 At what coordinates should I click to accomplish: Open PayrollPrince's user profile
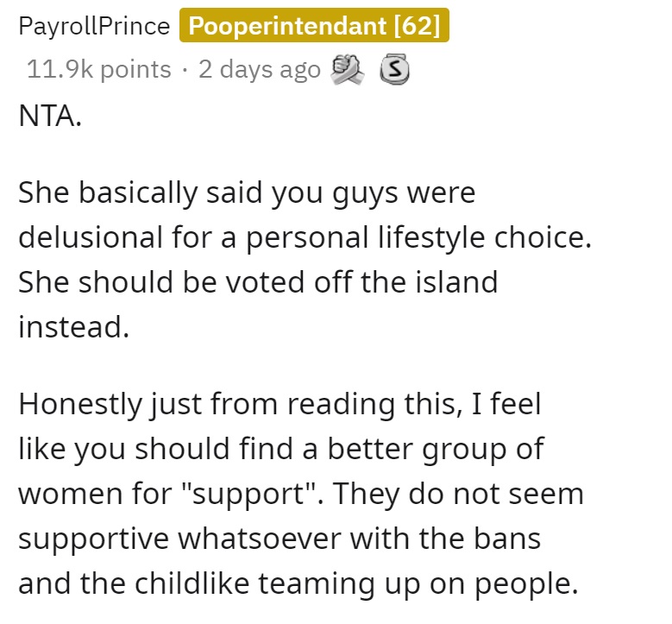click(x=94, y=26)
